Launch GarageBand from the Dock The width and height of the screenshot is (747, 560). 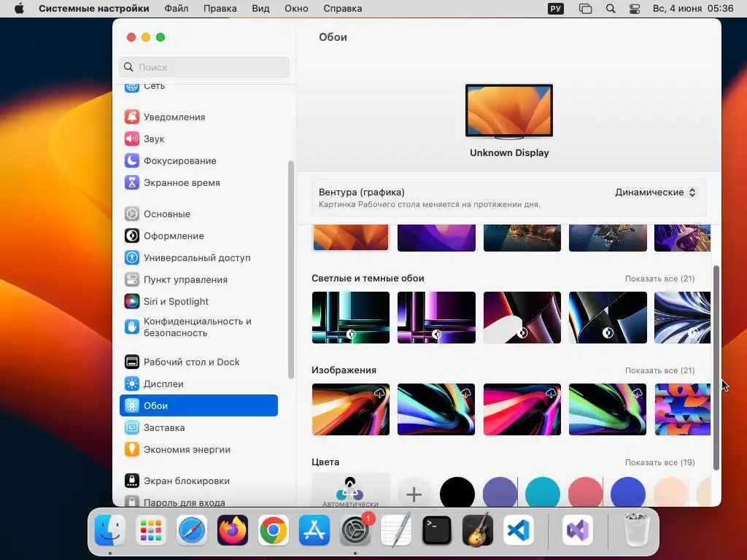click(477, 530)
